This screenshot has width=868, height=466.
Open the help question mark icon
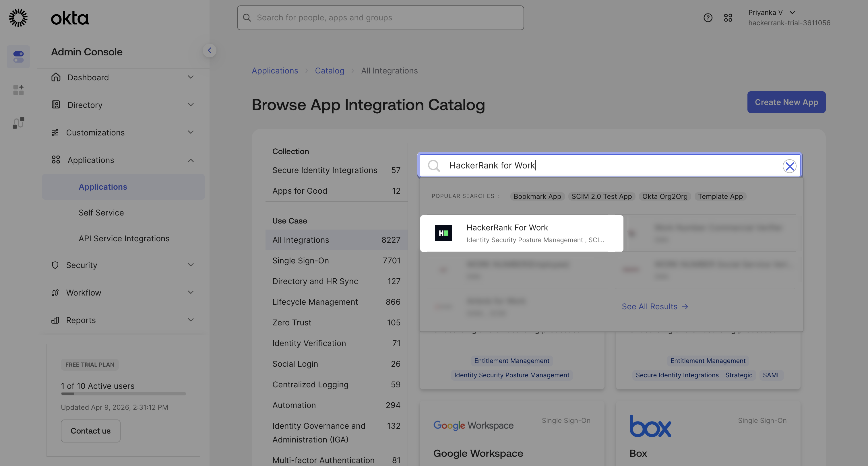click(708, 18)
